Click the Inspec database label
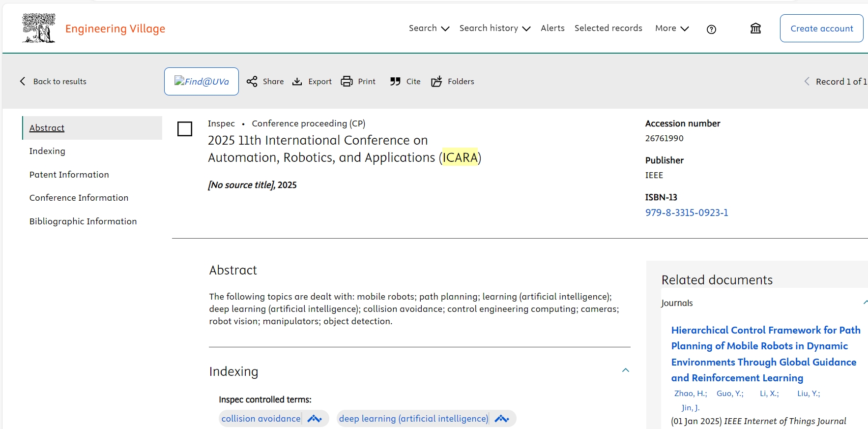 [221, 123]
